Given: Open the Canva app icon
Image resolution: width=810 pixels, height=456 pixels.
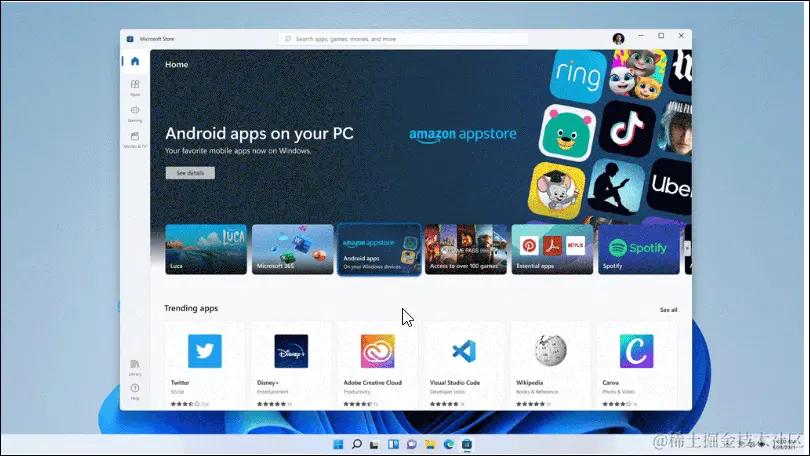Looking at the screenshot, I should (636, 351).
